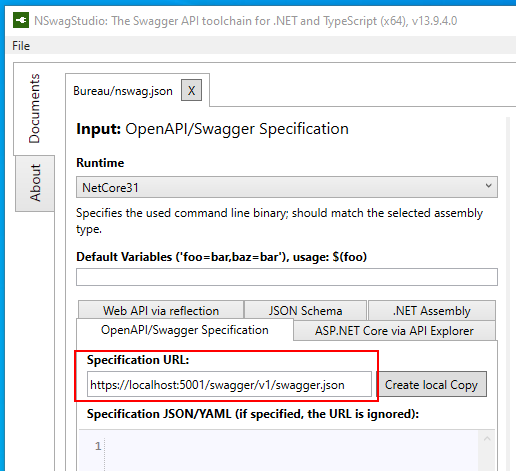This screenshot has height=471, width=516.
Task: Select the Bureau/nswag.json document tab
Action: tap(123, 91)
